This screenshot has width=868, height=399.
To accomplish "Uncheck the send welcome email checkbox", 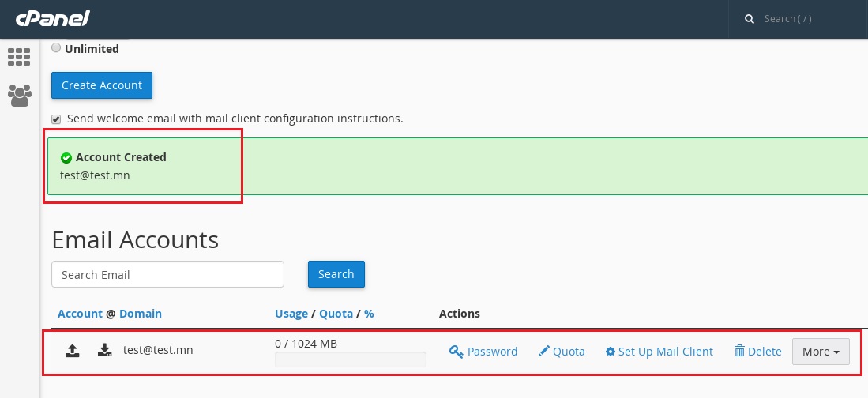I will 56,119.
